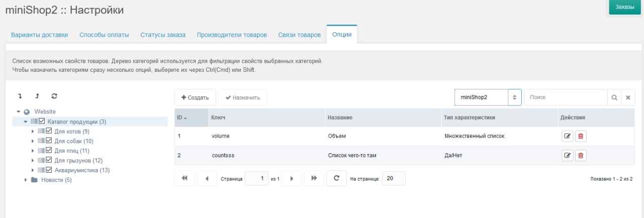Image resolution: width=644 pixels, height=218 pixels.
Task: Edit the countsss option row
Action: [568, 155]
